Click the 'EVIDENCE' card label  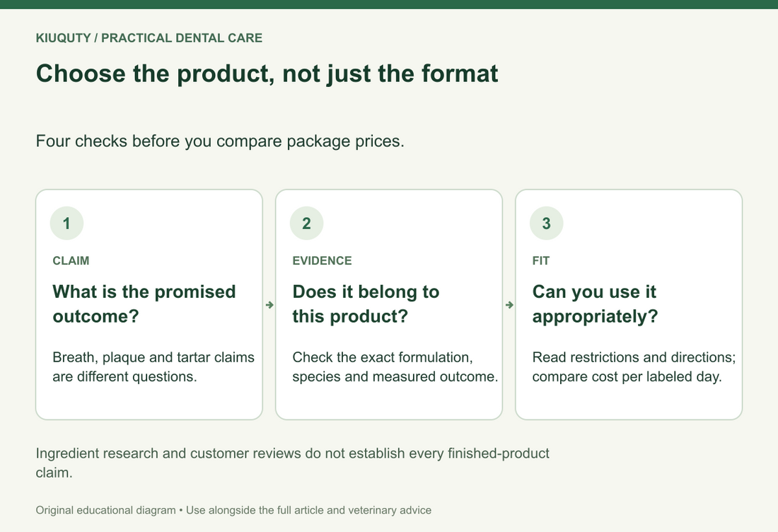pos(322,261)
